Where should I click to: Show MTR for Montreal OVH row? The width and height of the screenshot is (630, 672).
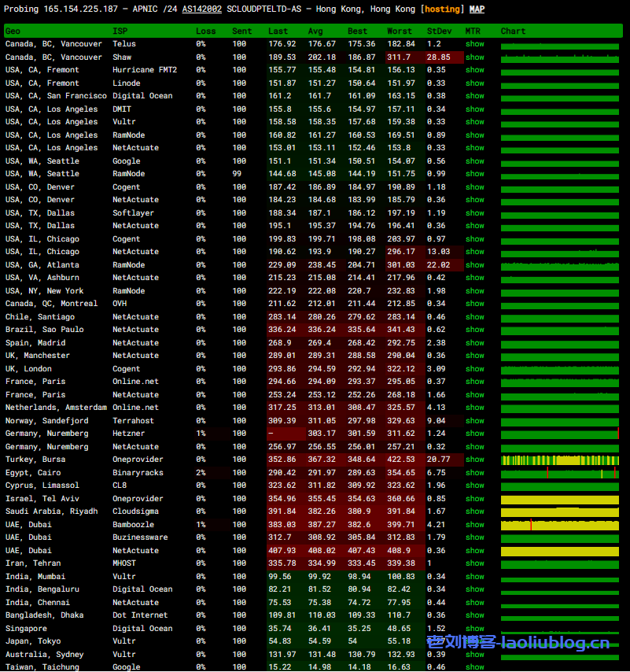point(475,304)
